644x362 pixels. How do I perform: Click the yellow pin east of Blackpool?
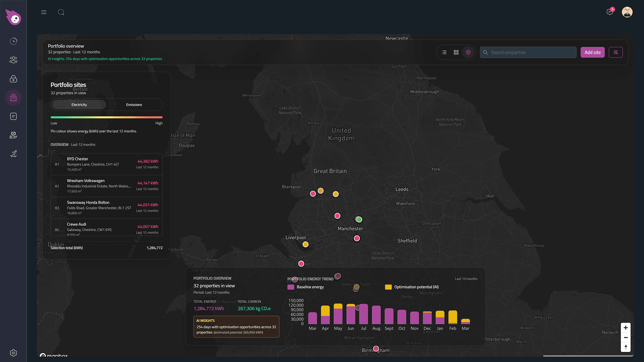pyautogui.click(x=336, y=194)
